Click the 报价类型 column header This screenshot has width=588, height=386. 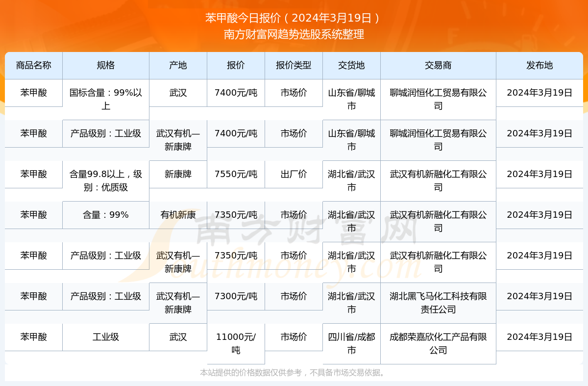click(294, 65)
